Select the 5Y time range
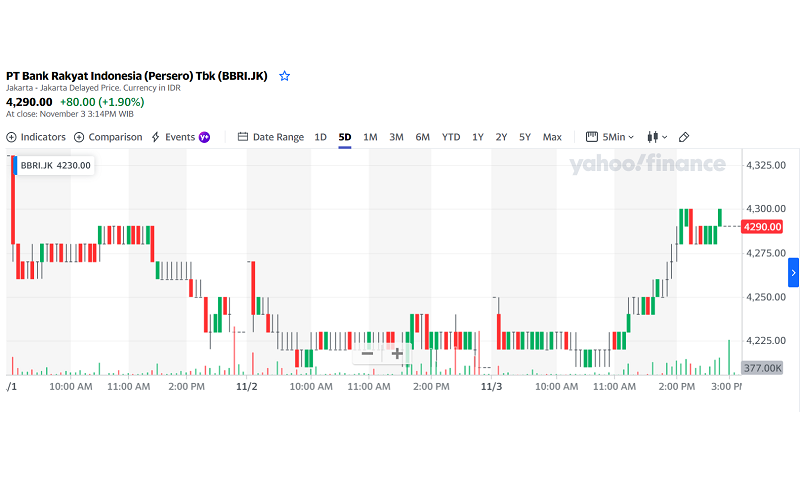The image size is (800, 480). (x=525, y=137)
